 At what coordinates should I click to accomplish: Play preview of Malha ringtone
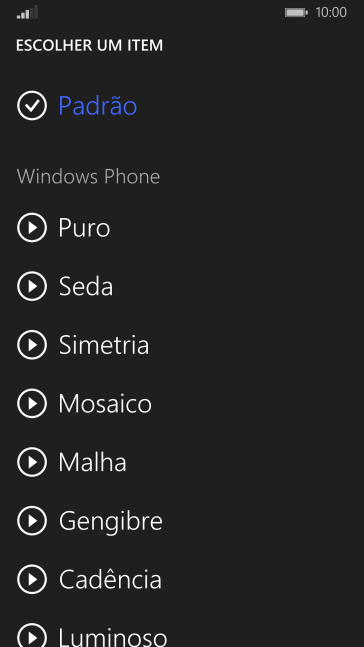tap(32, 462)
